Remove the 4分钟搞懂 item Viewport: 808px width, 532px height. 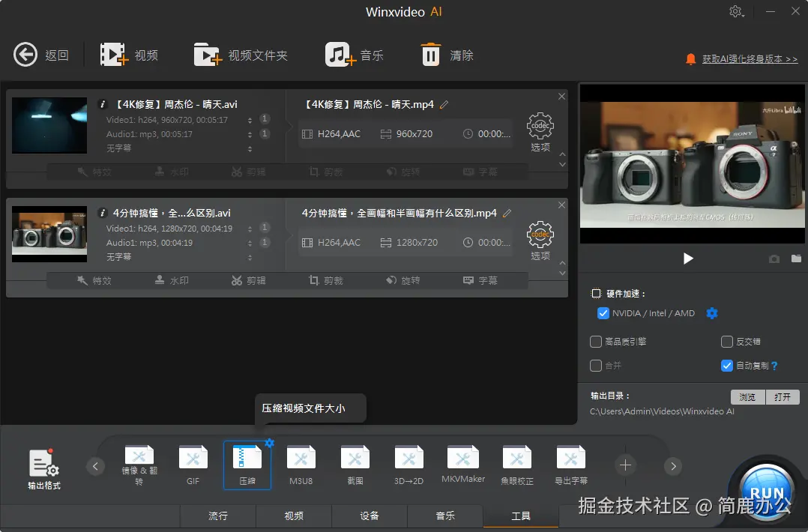(x=561, y=205)
